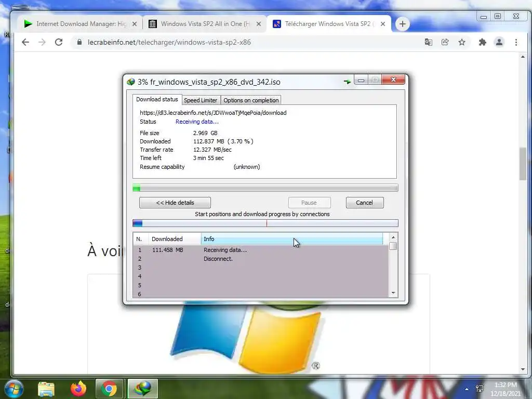Click the site padlock security icon
This screenshot has height=399, width=532.
79,42
